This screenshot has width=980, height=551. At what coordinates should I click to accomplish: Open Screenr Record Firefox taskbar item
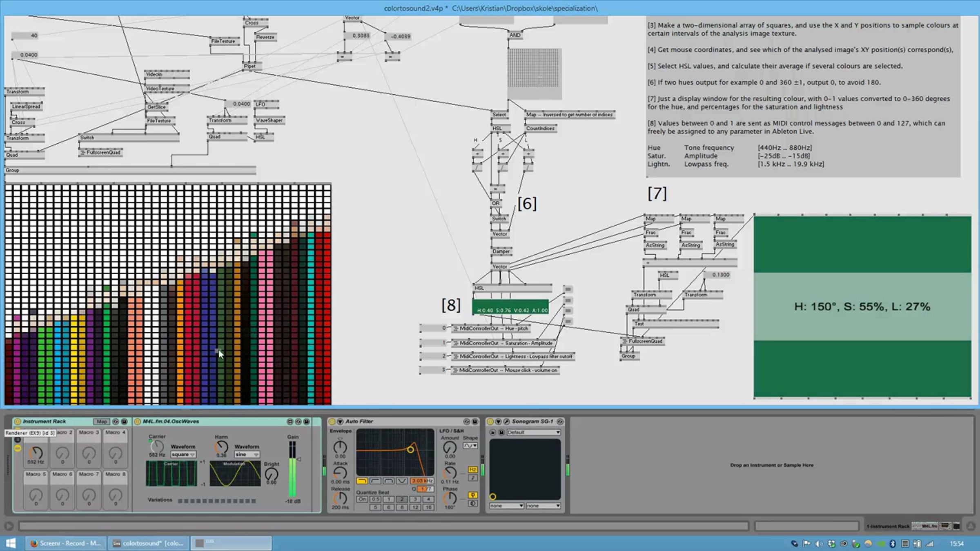tap(65, 543)
